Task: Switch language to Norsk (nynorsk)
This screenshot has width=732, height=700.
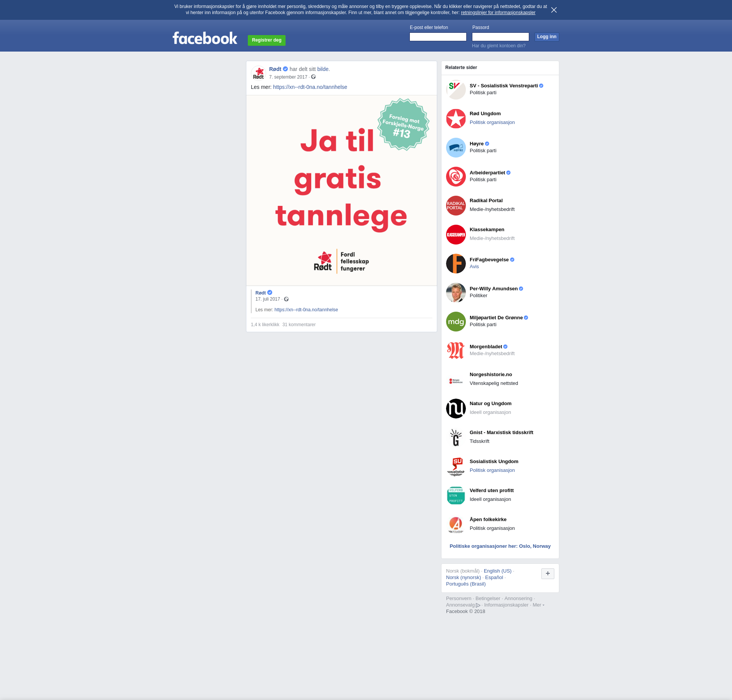Action: [x=464, y=578]
